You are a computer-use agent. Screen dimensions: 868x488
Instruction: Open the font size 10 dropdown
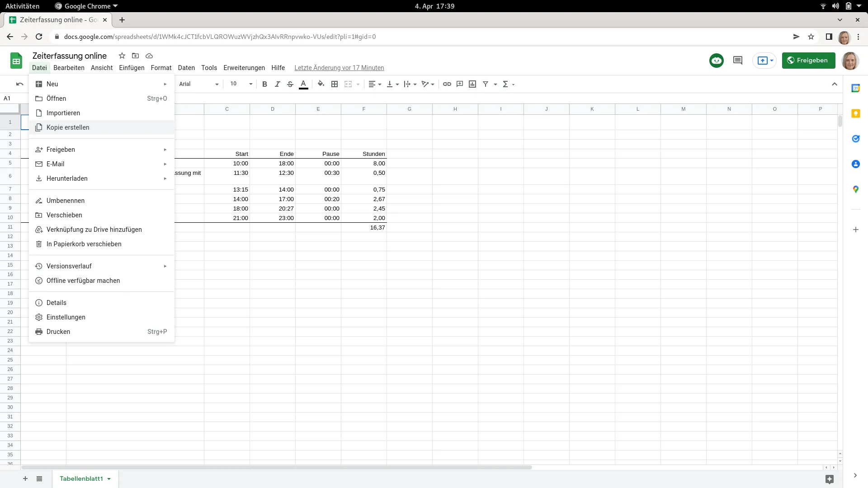point(241,84)
